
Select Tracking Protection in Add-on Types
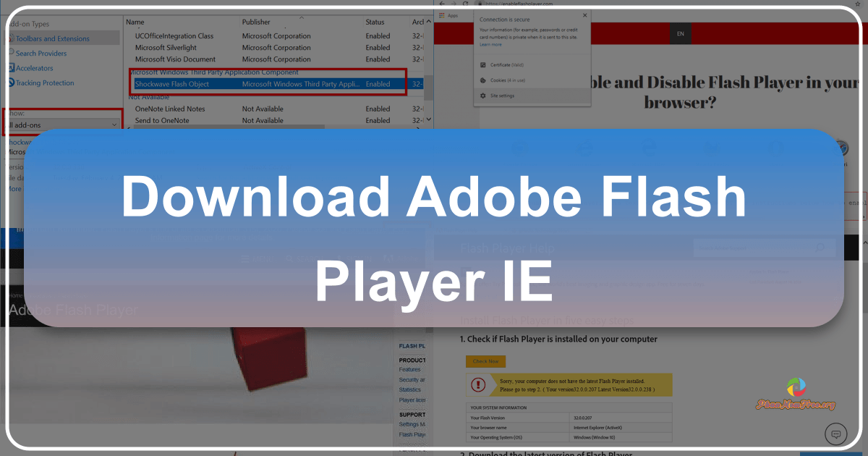(46, 83)
